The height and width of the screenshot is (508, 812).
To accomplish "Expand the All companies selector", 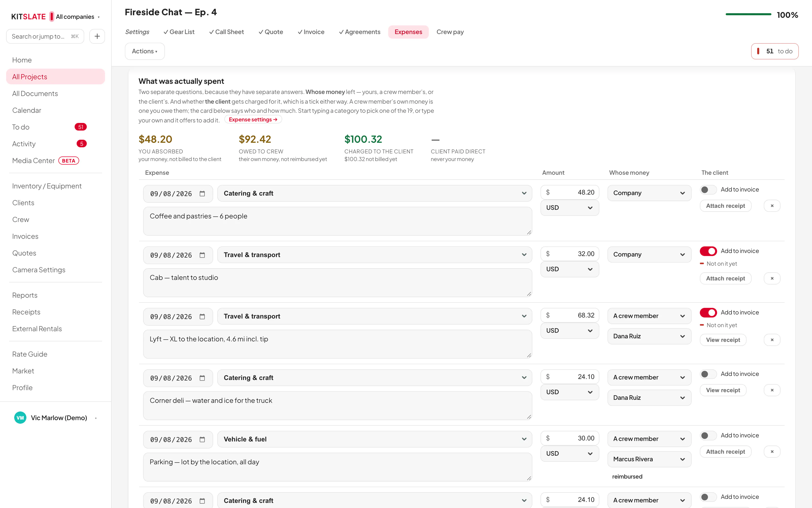I will click(x=77, y=17).
